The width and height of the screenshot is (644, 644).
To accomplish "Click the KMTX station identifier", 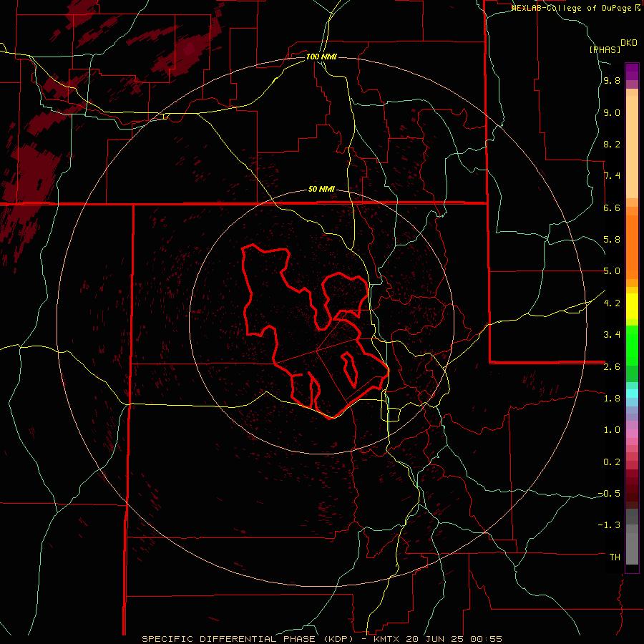I will [x=387, y=639].
